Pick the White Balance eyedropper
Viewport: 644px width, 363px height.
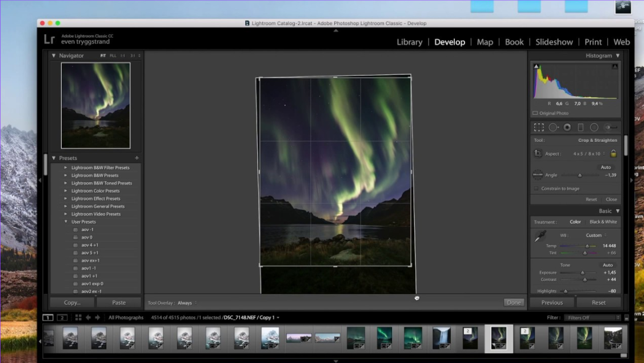tap(539, 237)
